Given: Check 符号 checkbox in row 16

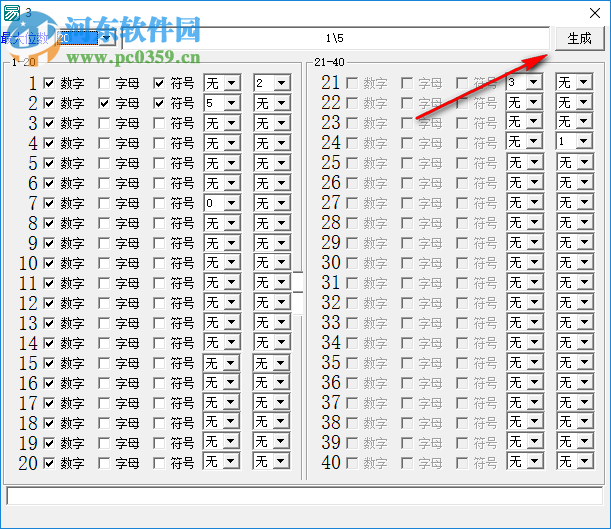Looking at the screenshot, I should [159, 383].
